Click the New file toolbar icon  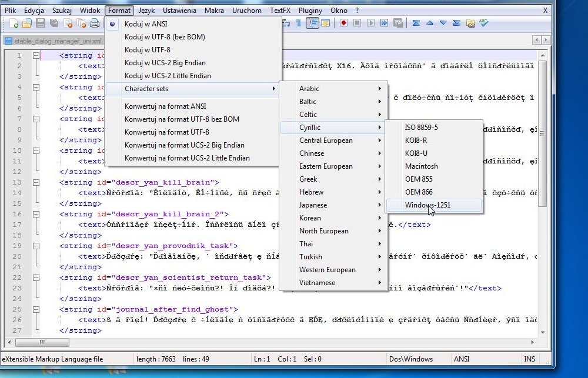pos(14,24)
